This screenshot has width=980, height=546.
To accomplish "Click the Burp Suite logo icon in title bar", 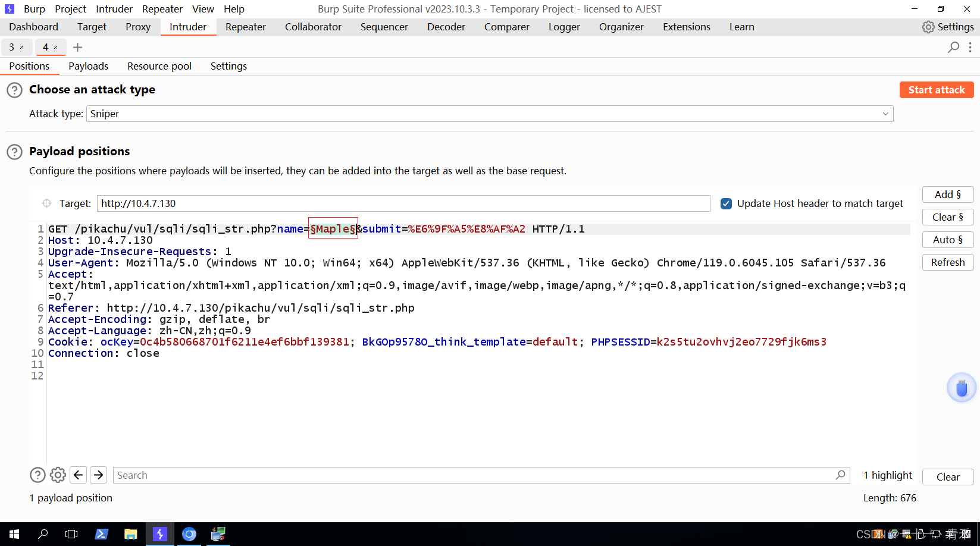I will click(x=10, y=9).
